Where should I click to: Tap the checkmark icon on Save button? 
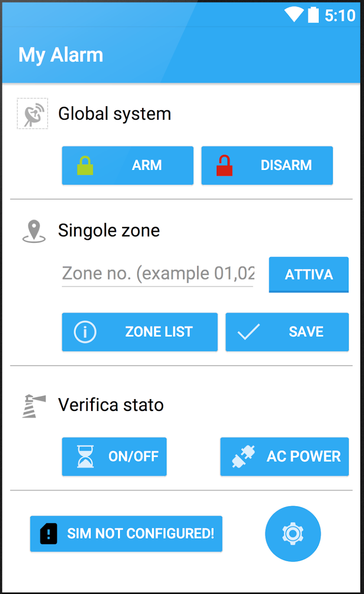point(249,332)
